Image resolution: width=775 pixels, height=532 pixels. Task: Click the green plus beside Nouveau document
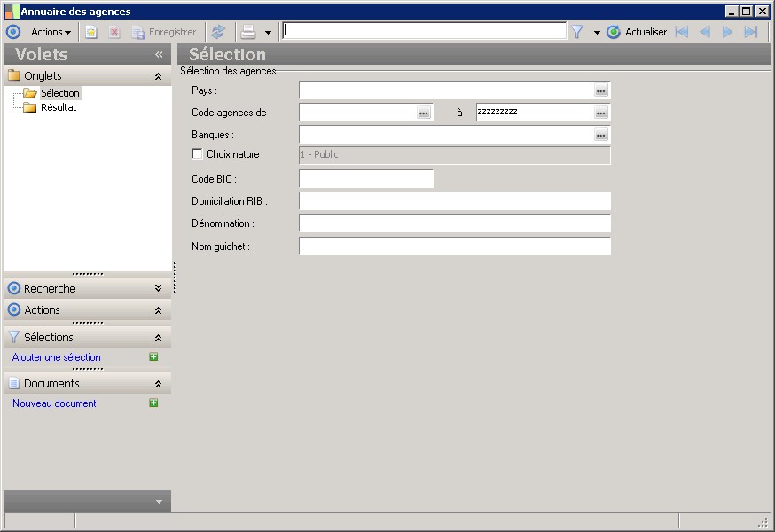(153, 403)
